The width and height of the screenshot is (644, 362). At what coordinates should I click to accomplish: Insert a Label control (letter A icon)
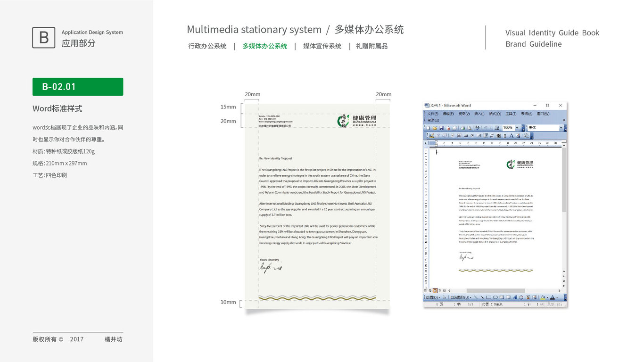coord(512,136)
